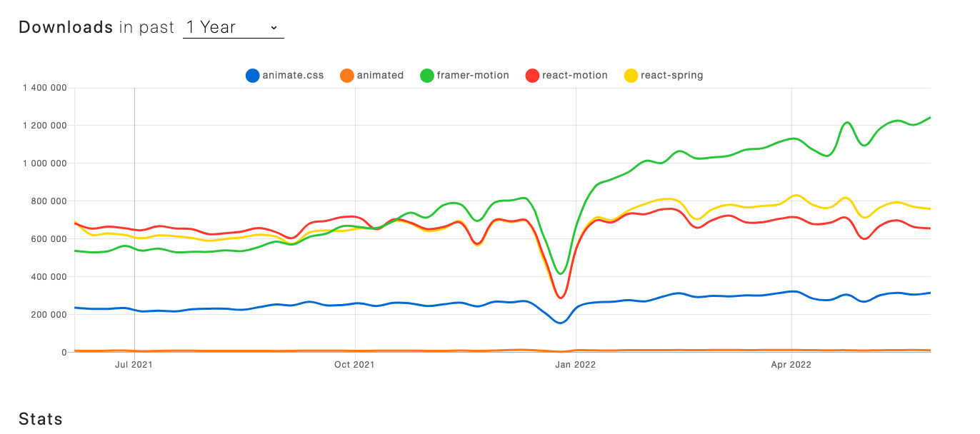Image resolution: width=980 pixels, height=434 pixels.
Task: Hide the react-spring series via legend label
Action: coord(671,76)
